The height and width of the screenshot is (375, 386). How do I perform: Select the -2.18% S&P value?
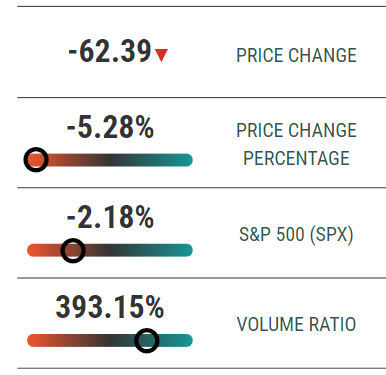click(110, 217)
